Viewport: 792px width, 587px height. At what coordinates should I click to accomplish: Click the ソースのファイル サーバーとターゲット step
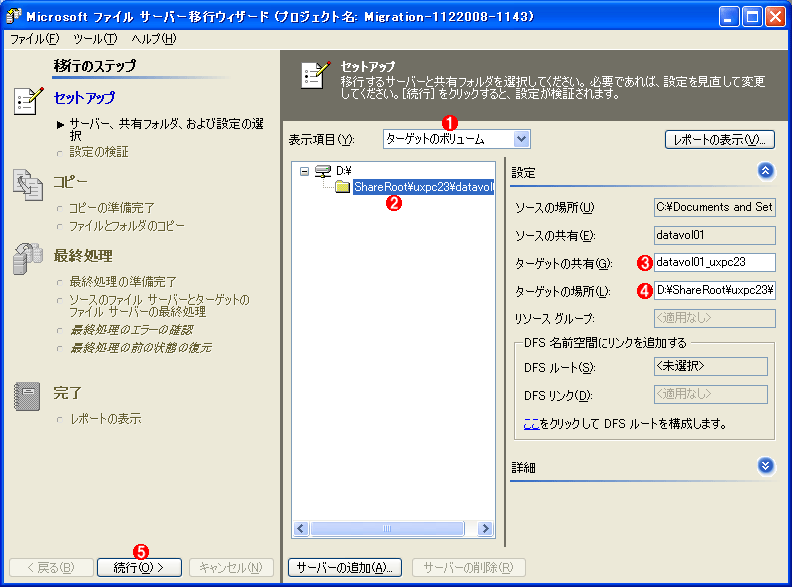click(x=160, y=306)
